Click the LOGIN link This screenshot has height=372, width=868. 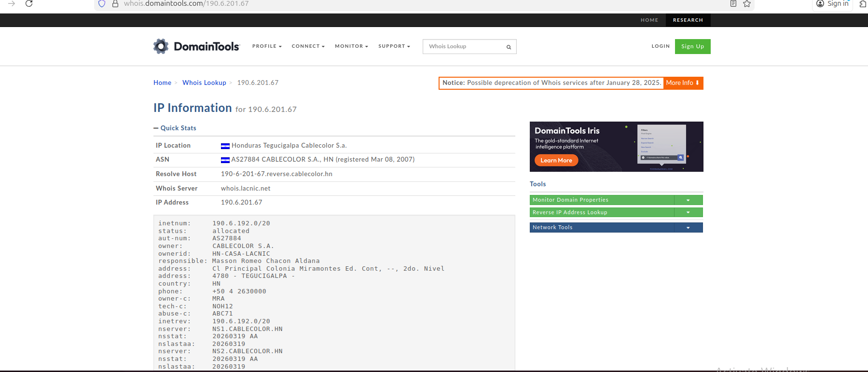click(661, 46)
